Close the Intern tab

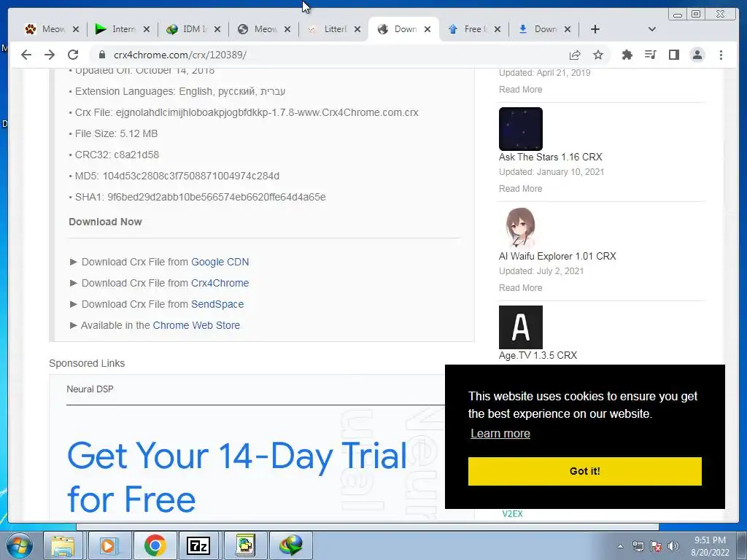coord(147,29)
